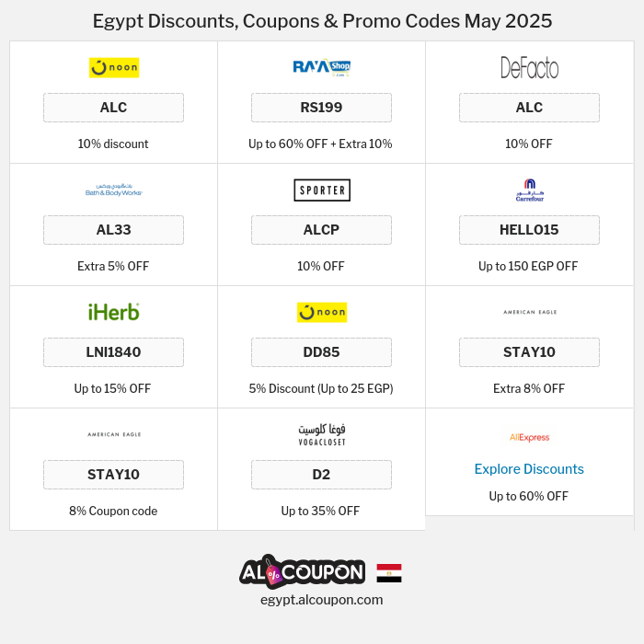Reveal the LNI1840 iHerb code
Viewport: 644px width, 644px height.
pos(113,352)
